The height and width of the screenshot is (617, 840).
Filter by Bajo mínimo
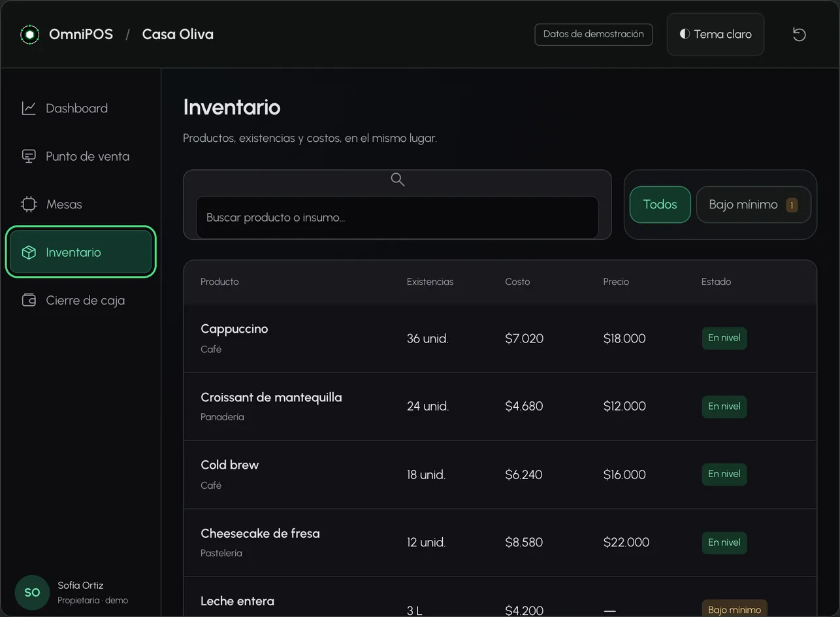pos(753,205)
